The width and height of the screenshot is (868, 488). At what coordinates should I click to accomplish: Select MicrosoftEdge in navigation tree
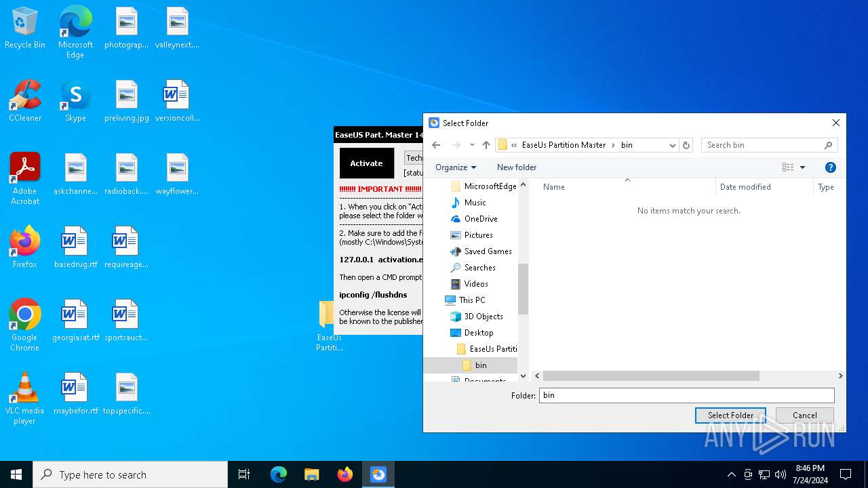[484, 186]
